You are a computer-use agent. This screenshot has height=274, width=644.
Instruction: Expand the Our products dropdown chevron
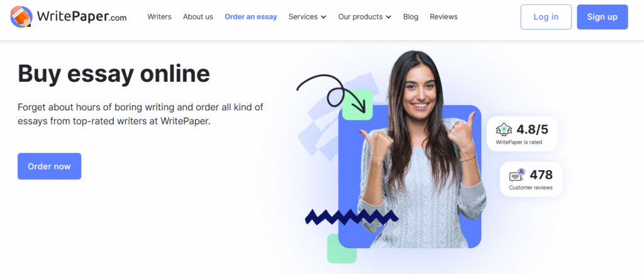click(389, 17)
